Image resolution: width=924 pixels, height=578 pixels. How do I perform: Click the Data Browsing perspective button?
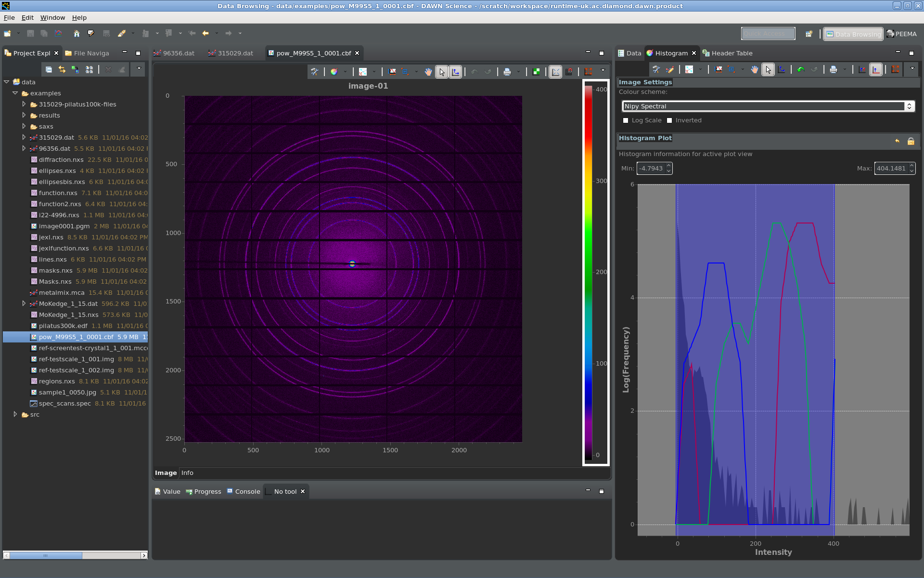tap(853, 34)
